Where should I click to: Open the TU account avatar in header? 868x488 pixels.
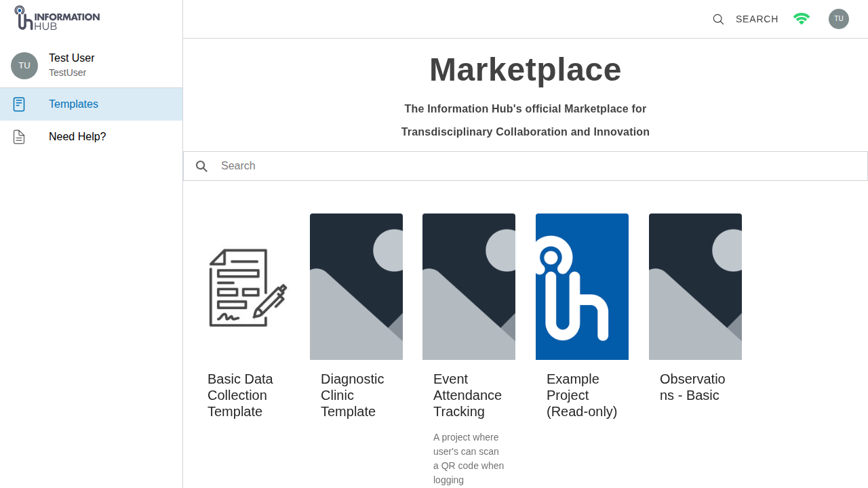click(x=839, y=19)
